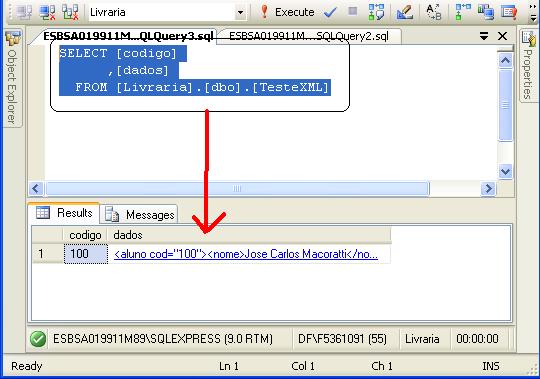Select the Results tab

[x=64, y=213]
